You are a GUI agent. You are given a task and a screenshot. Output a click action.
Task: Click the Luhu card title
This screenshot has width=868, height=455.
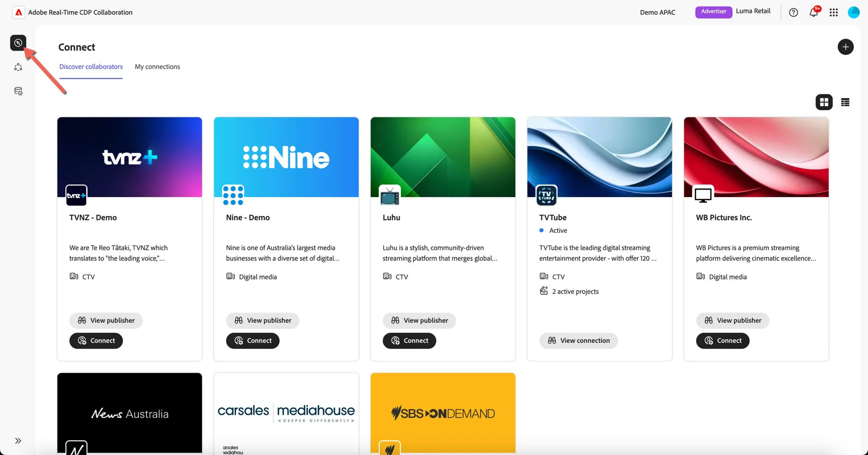(x=391, y=217)
